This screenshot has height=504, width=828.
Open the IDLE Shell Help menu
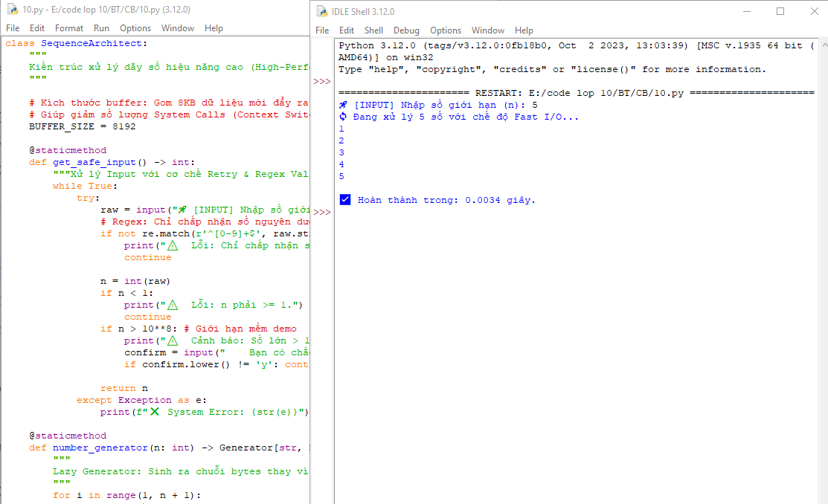pyautogui.click(x=524, y=30)
